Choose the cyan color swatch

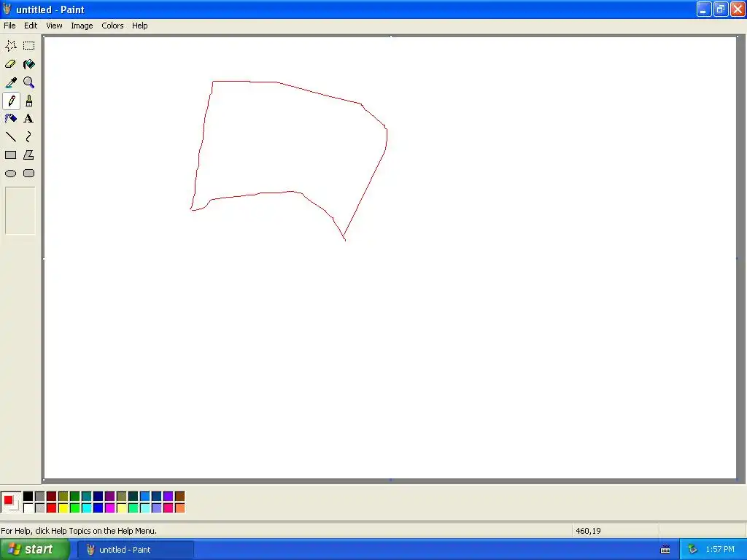[x=86, y=508]
